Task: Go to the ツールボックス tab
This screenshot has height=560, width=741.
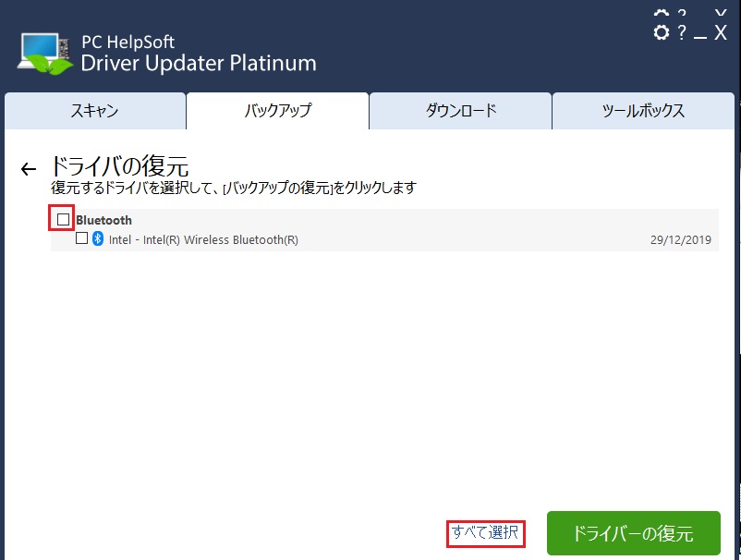Action: (x=643, y=111)
